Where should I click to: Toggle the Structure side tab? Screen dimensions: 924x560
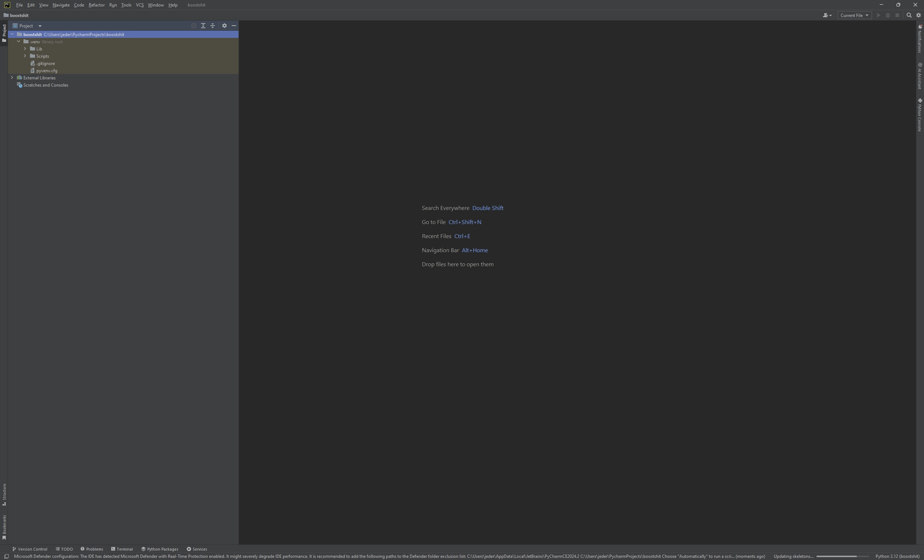[4, 495]
